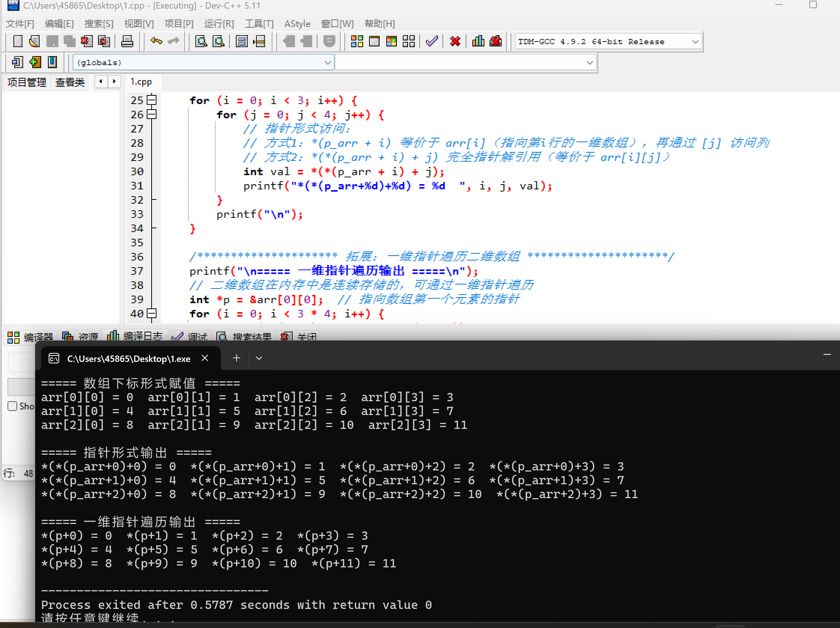
Task: Click the purple checkmark syntax check icon
Action: point(432,41)
